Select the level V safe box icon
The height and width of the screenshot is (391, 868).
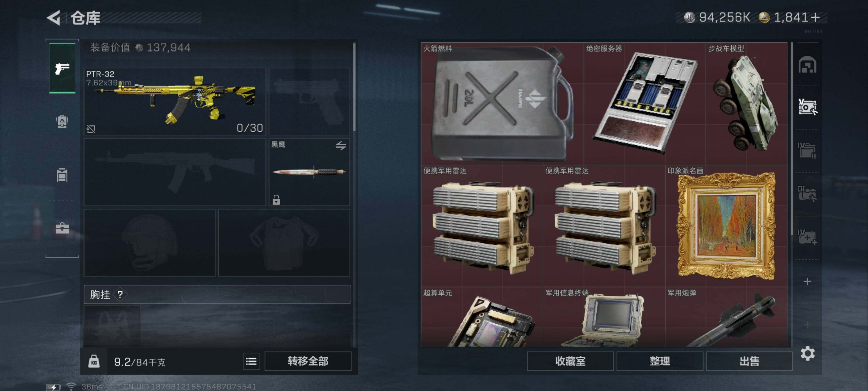coord(807,107)
